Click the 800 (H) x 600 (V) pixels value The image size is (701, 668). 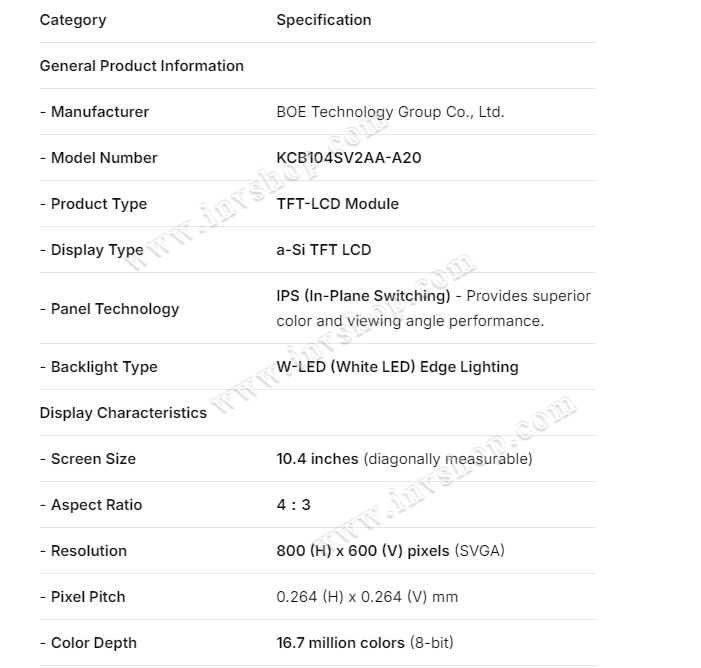click(x=363, y=551)
